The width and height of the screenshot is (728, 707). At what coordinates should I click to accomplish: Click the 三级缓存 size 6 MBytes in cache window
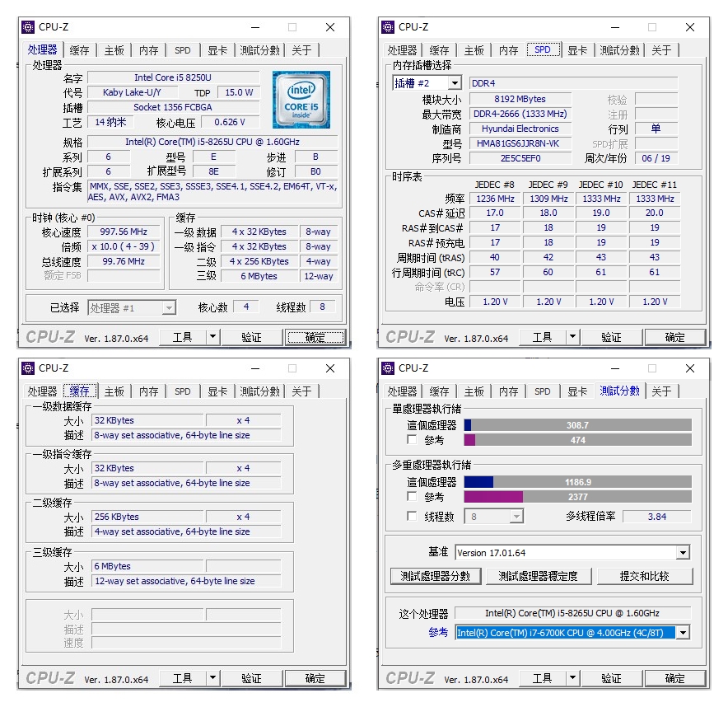coord(147,566)
